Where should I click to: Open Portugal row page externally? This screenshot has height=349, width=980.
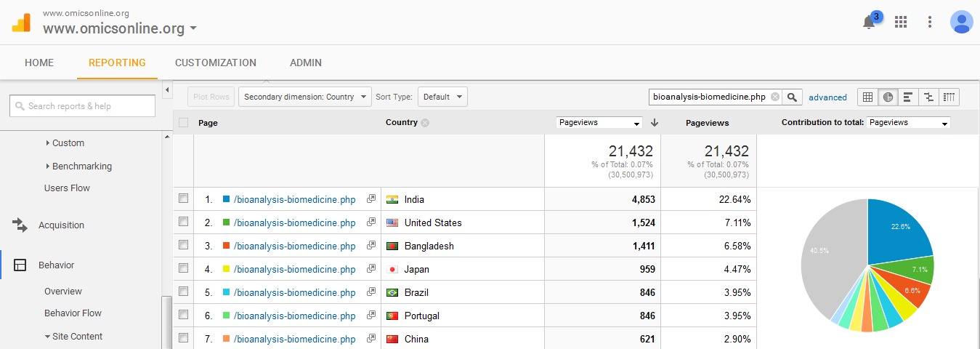click(x=371, y=315)
